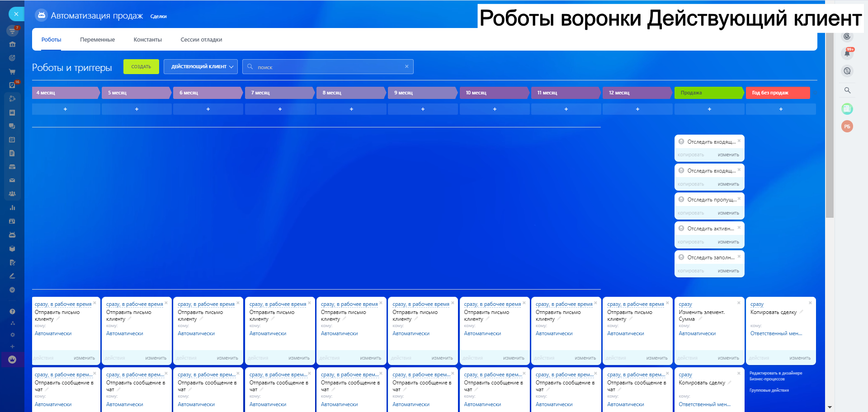Open the people group icon in left sidebar
The image size is (868, 412).
click(12, 194)
